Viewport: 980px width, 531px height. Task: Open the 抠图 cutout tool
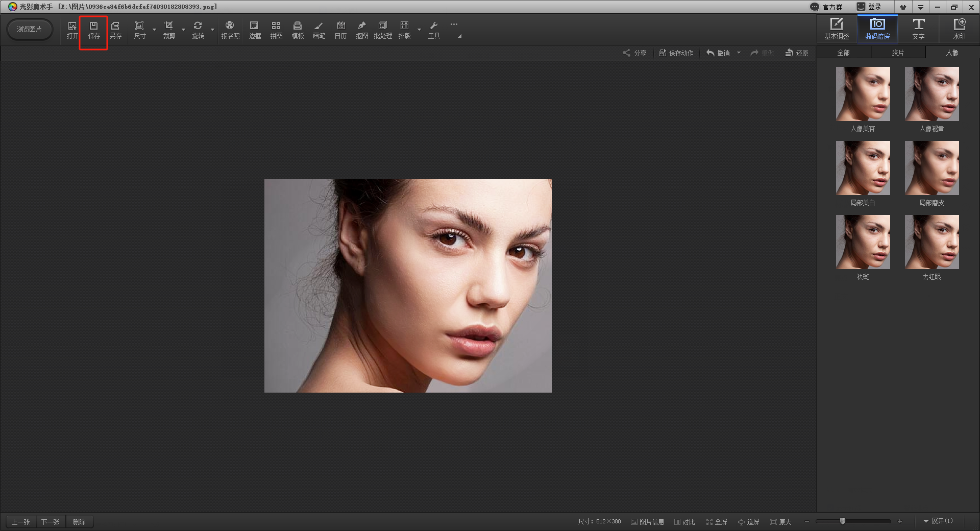(362, 30)
